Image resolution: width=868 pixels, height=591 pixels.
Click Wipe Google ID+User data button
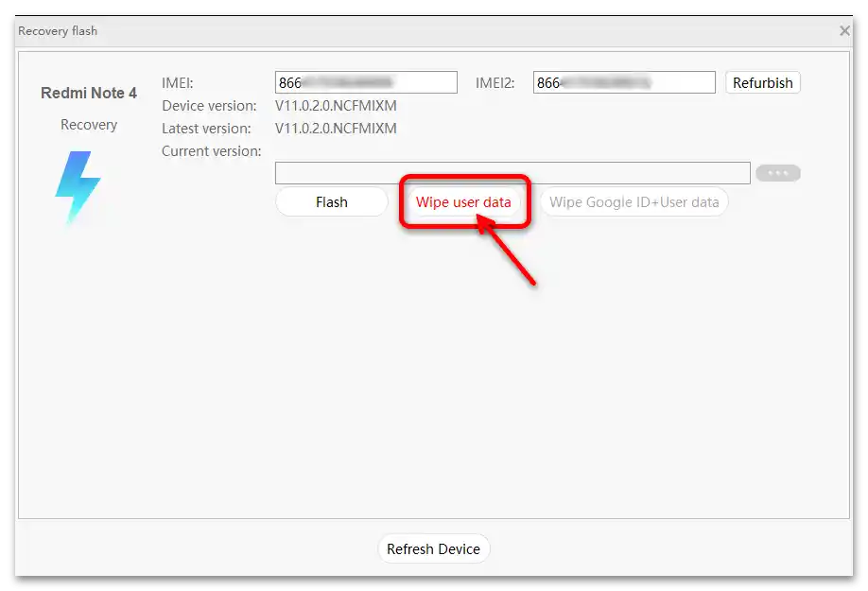click(634, 202)
